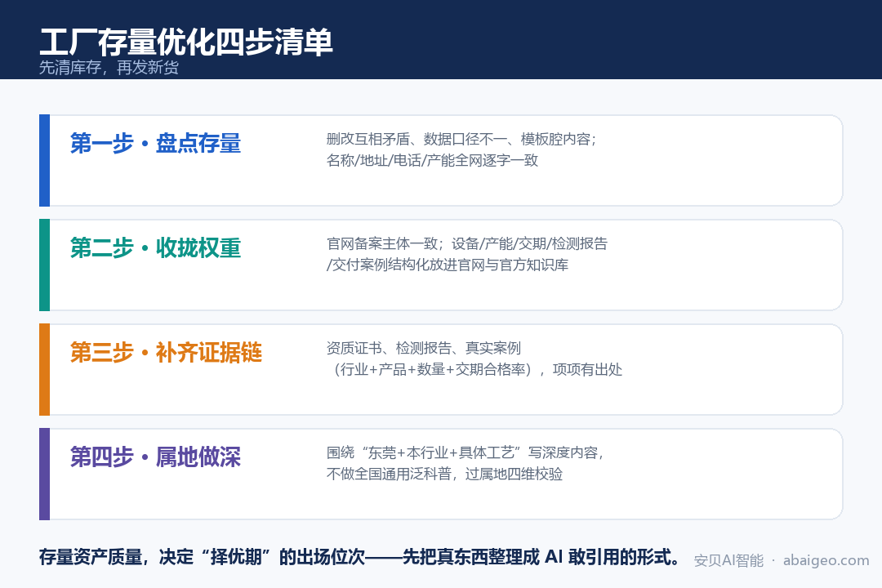Click the purple accent bar of step four

click(x=44, y=474)
